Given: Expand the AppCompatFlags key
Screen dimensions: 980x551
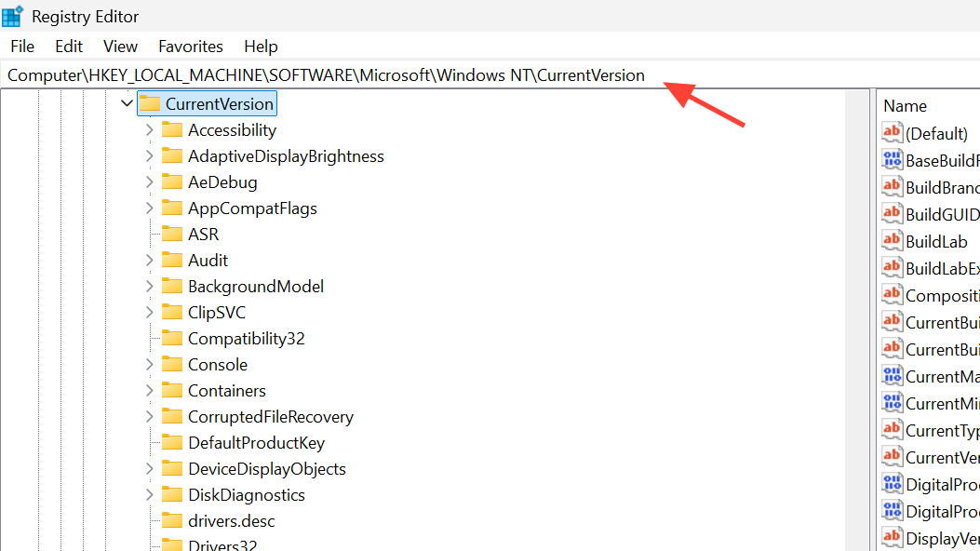Looking at the screenshot, I should click(x=150, y=208).
